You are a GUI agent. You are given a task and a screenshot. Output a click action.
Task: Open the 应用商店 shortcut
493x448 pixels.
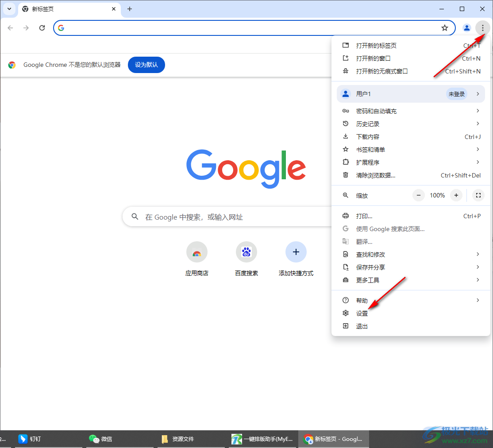197,259
